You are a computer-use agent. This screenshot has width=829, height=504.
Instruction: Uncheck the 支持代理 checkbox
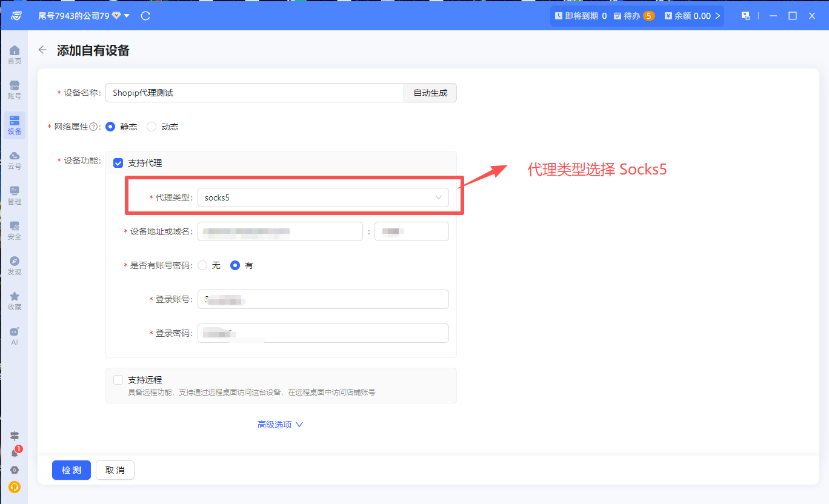118,163
